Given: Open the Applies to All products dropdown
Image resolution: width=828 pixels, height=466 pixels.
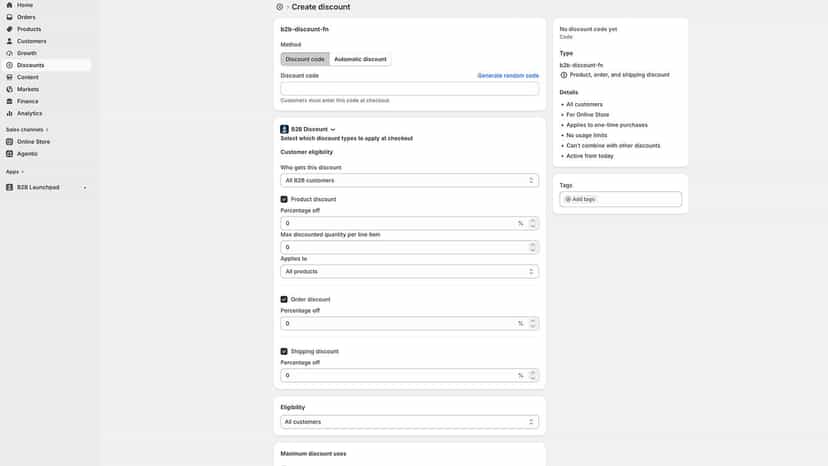Looking at the screenshot, I should point(409,271).
